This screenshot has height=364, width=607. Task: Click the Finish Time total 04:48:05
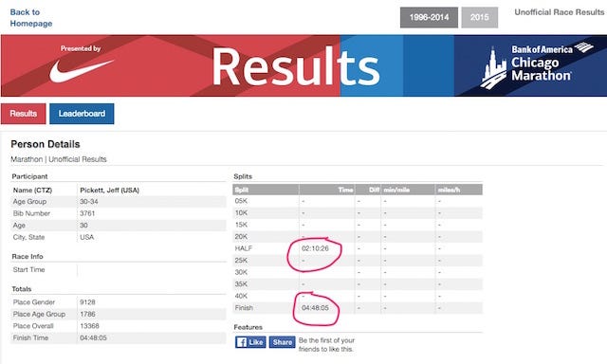(93, 338)
